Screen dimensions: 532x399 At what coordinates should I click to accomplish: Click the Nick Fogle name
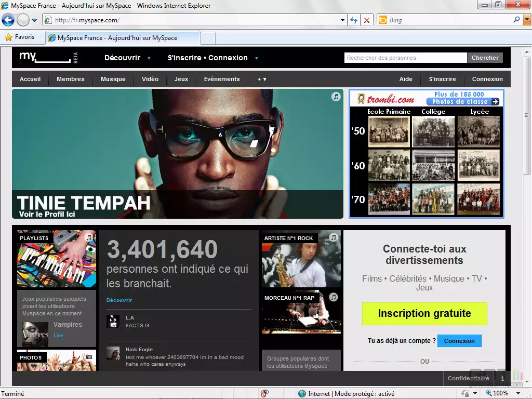click(x=139, y=350)
